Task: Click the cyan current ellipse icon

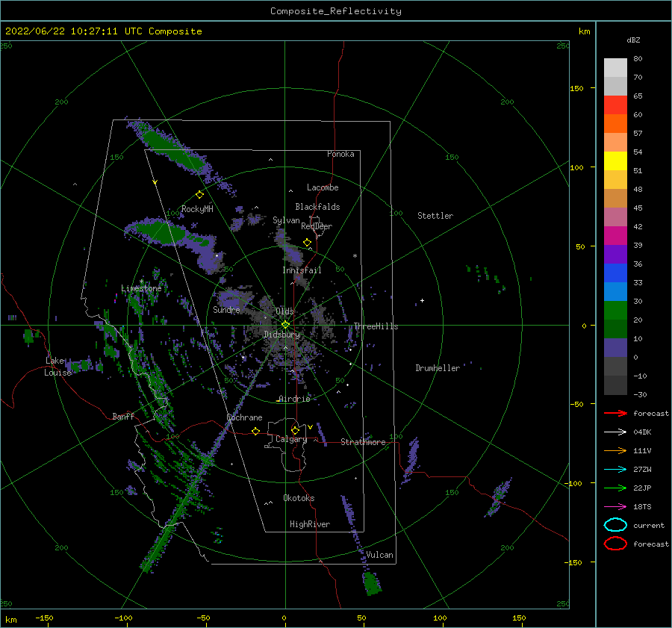Action: pos(615,525)
